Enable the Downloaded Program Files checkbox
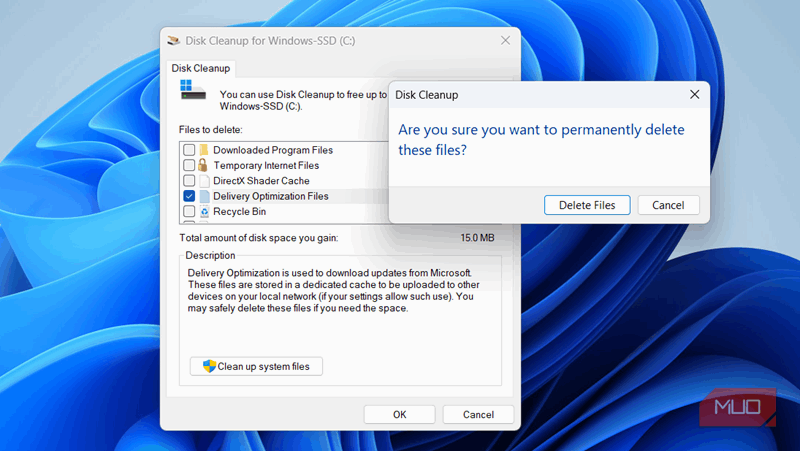This screenshot has height=451, width=800. point(189,150)
